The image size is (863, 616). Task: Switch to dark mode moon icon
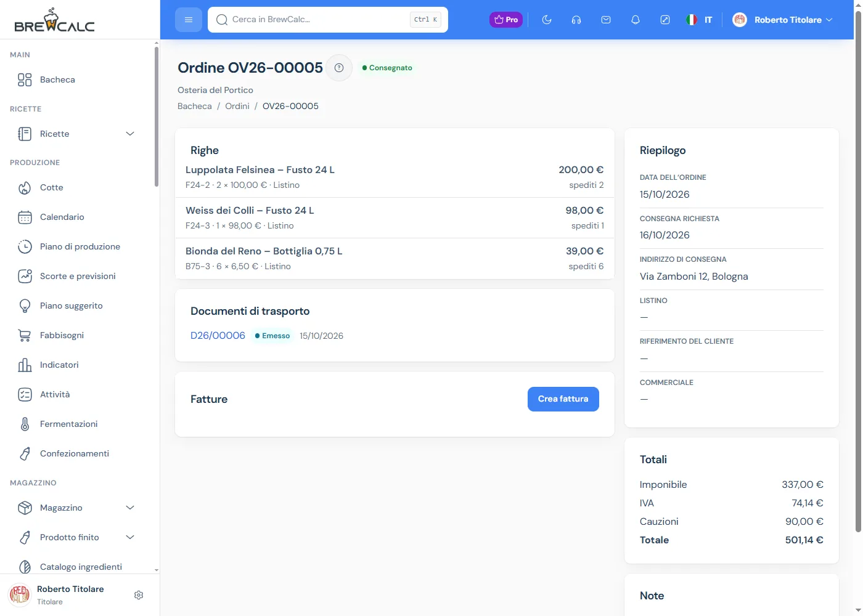point(547,20)
